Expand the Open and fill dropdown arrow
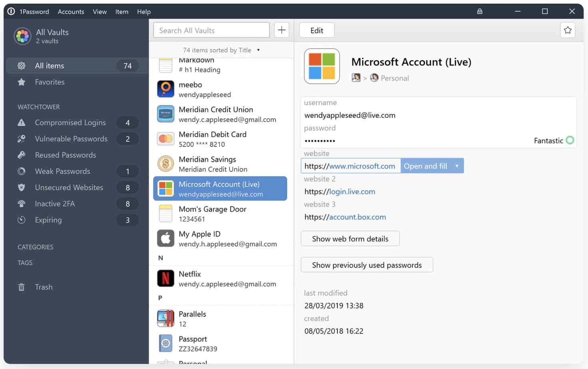Viewport: 588px width, 369px height. point(457,166)
